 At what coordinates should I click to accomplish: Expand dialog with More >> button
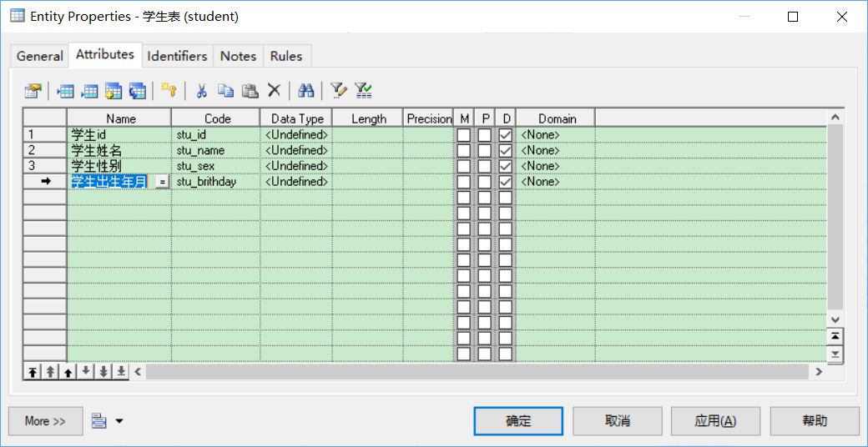coord(45,421)
